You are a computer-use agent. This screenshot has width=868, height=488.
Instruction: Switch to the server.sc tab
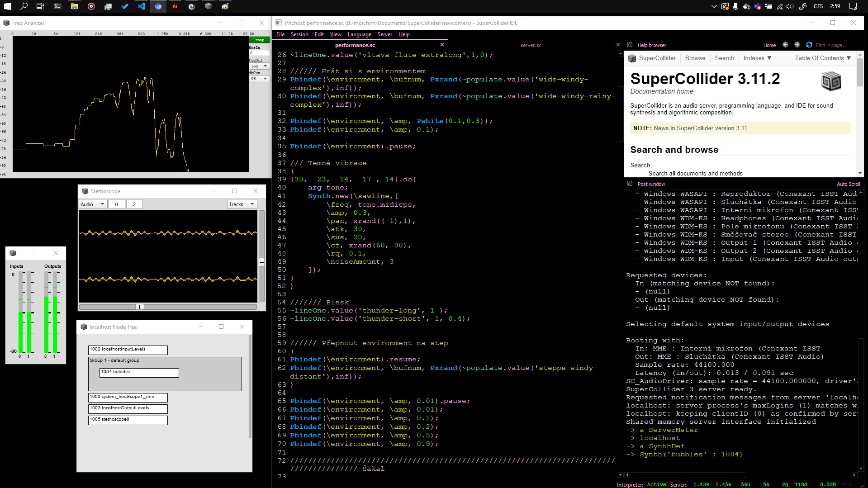pyautogui.click(x=531, y=45)
